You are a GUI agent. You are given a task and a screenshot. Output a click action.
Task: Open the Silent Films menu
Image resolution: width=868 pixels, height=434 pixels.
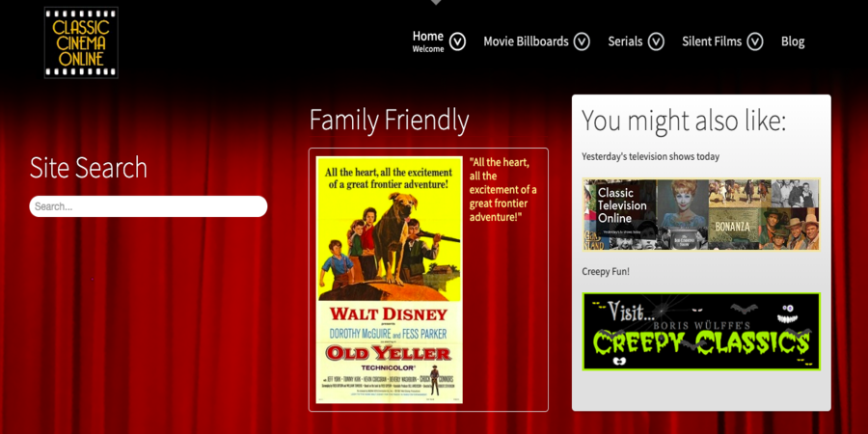pyautogui.click(x=712, y=41)
